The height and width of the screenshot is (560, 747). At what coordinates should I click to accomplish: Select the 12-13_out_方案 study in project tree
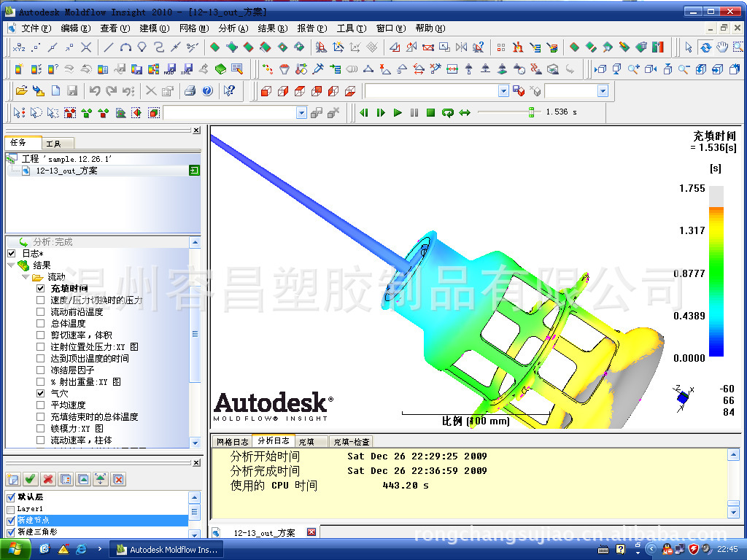(66, 171)
